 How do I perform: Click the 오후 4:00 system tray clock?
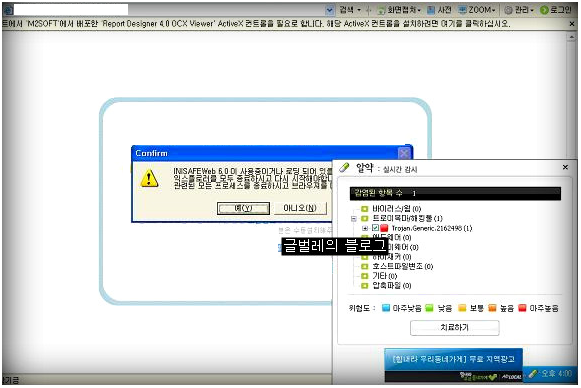click(x=557, y=374)
